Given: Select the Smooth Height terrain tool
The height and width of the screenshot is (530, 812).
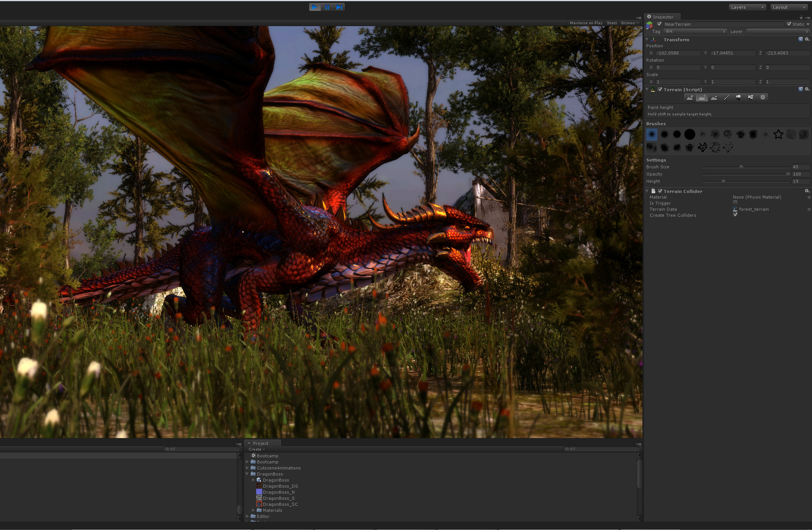Looking at the screenshot, I should pos(714,98).
